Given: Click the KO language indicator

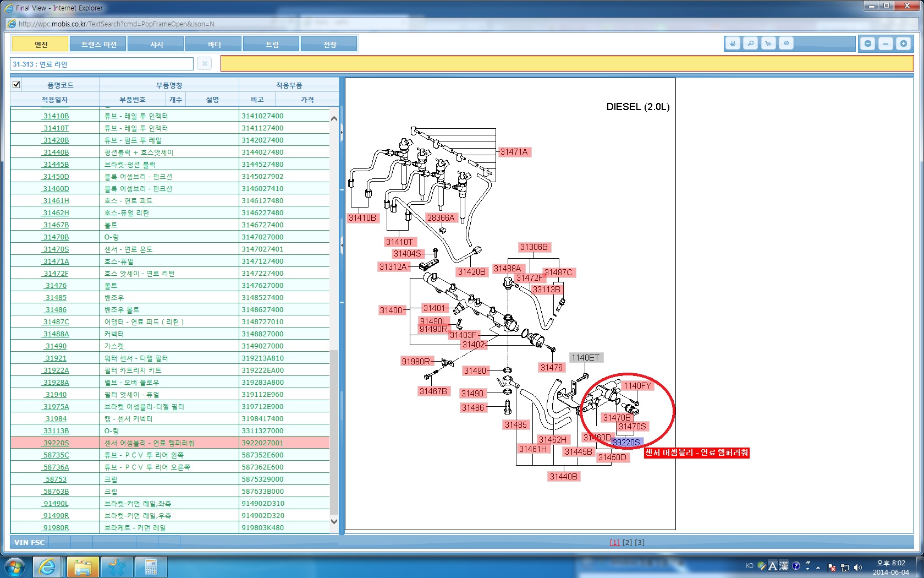Looking at the screenshot, I should tap(750, 565).
